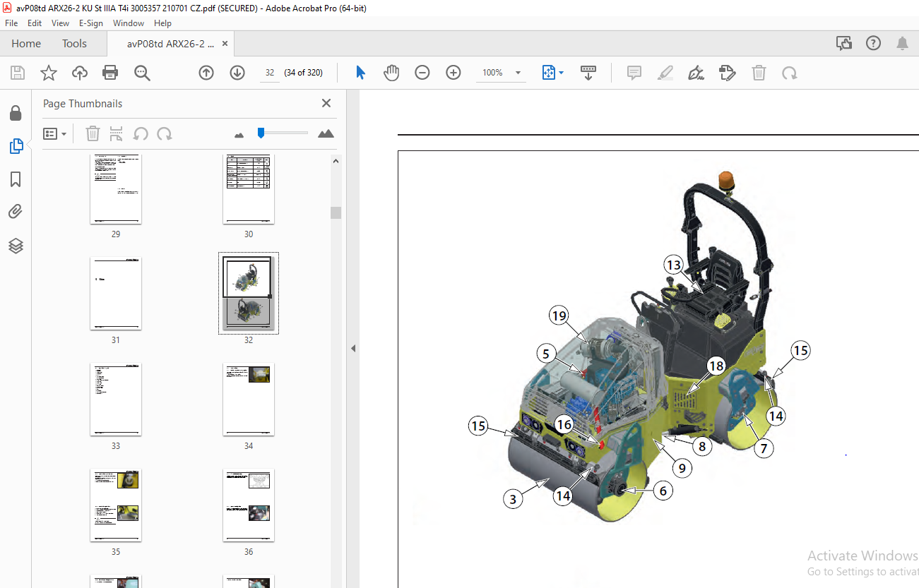Click the zoom percentage field 100%
The height and width of the screenshot is (588, 919).
point(492,73)
